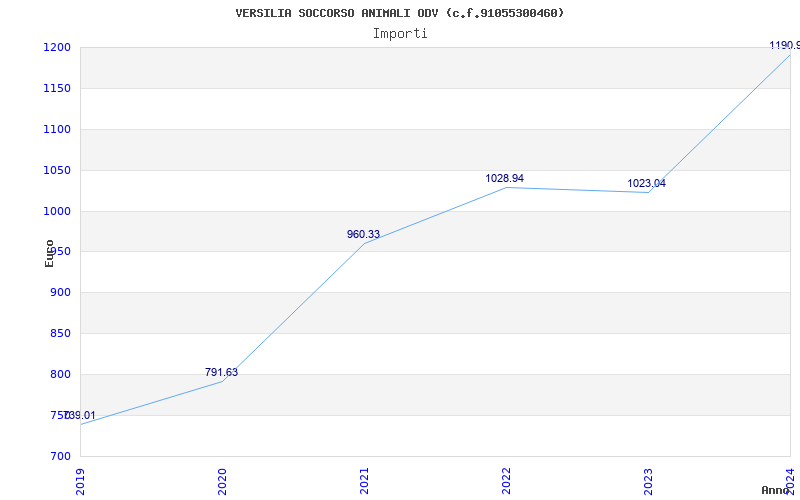Viewport: 800px width, 500px height.
Task: Click the Anno x-axis title
Action: (x=775, y=491)
